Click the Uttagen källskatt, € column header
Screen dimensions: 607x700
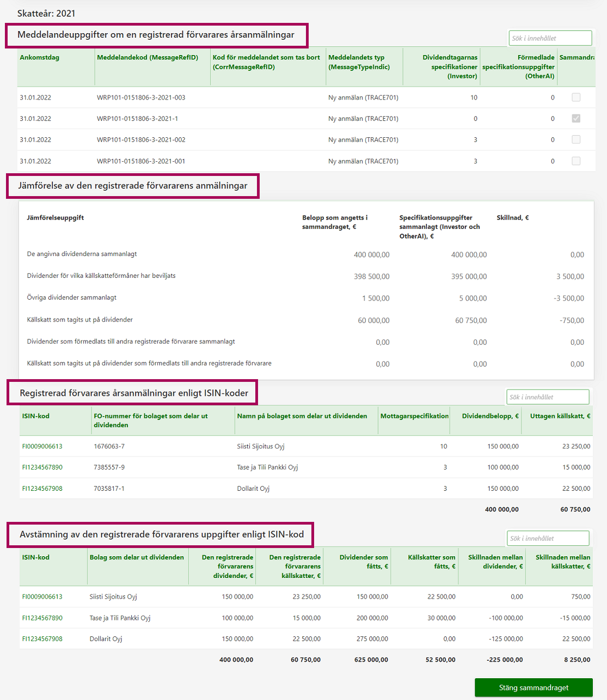(x=560, y=416)
